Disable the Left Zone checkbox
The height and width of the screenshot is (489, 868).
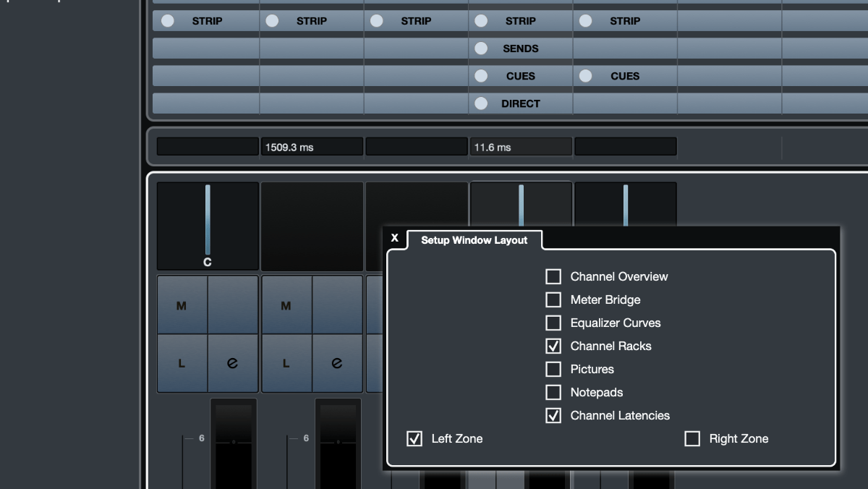pos(414,438)
